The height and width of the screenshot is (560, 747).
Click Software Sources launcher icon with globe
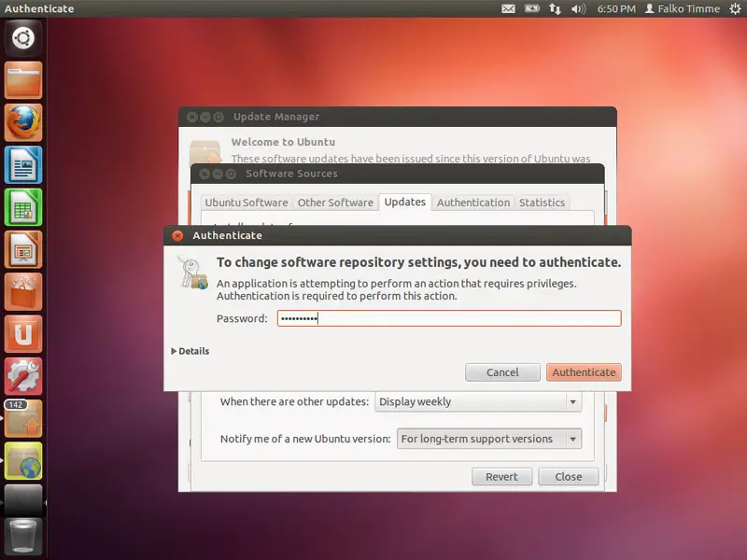(x=22, y=461)
